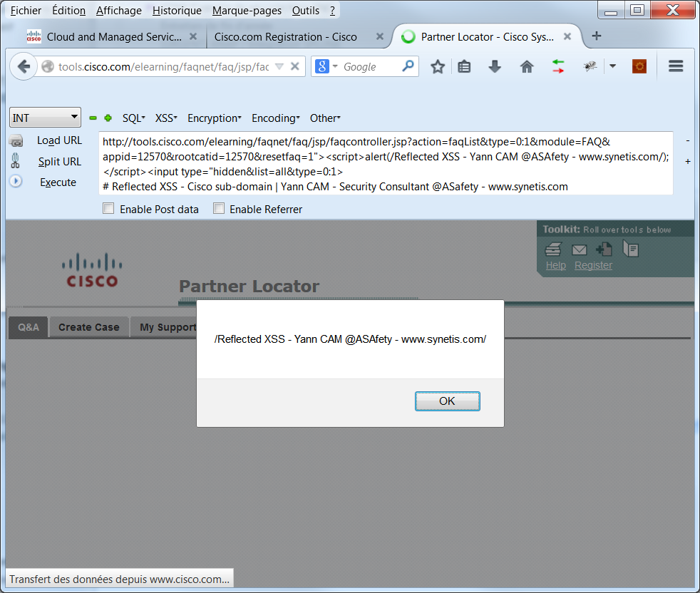
Task: Click the Cisco logo
Action: 92,270
